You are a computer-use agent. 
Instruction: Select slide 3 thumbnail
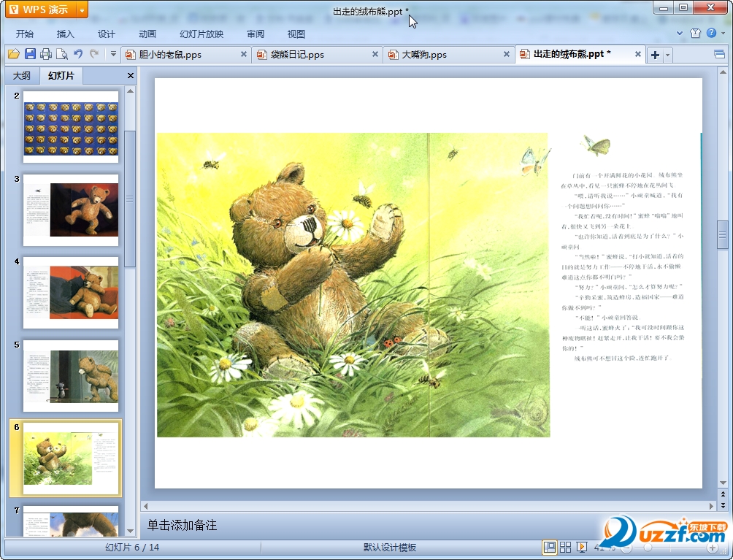[71, 210]
